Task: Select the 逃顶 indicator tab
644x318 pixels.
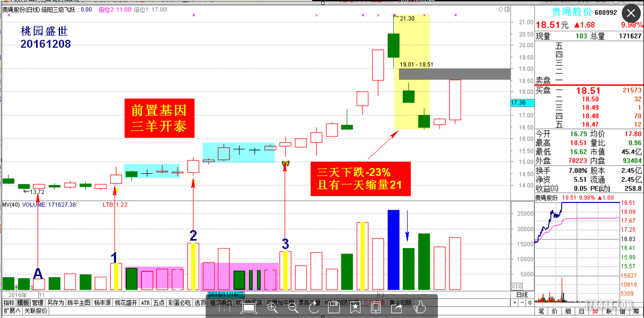Action: coord(200,303)
